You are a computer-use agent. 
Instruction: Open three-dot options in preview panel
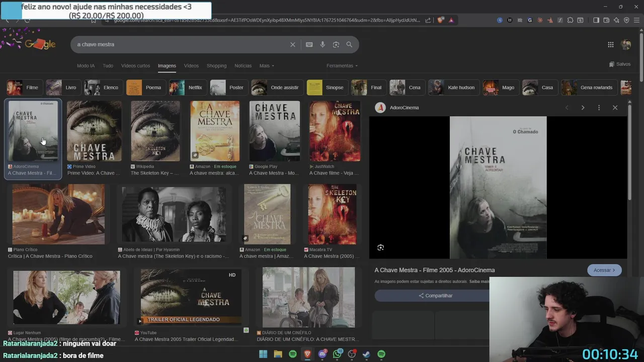[x=599, y=108]
